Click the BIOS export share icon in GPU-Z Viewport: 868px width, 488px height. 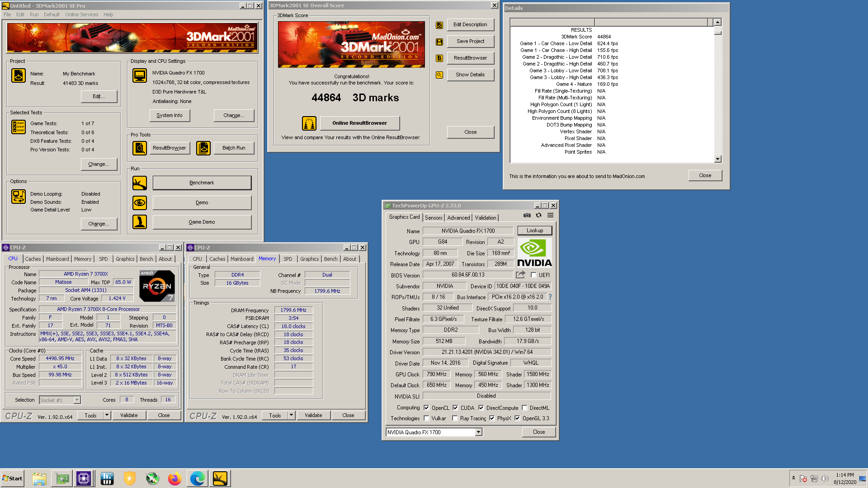(520, 275)
